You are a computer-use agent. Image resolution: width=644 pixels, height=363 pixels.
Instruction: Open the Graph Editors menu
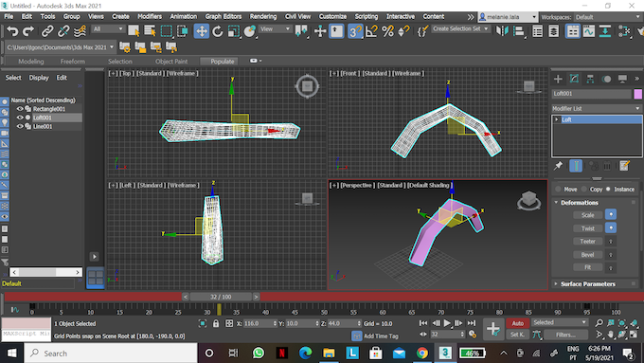[223, 17]
